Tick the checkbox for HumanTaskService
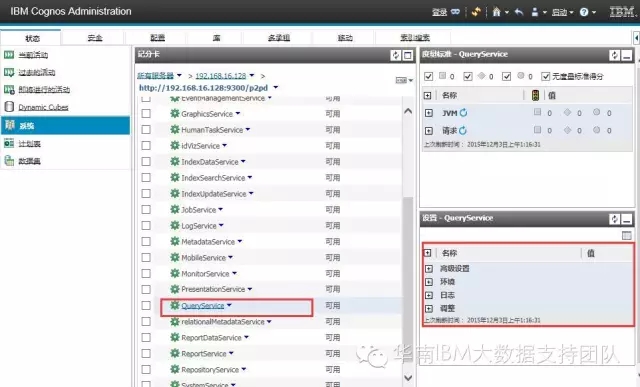Image resolution: width=640 pixels, height=387 pixels. click(146, 129)
